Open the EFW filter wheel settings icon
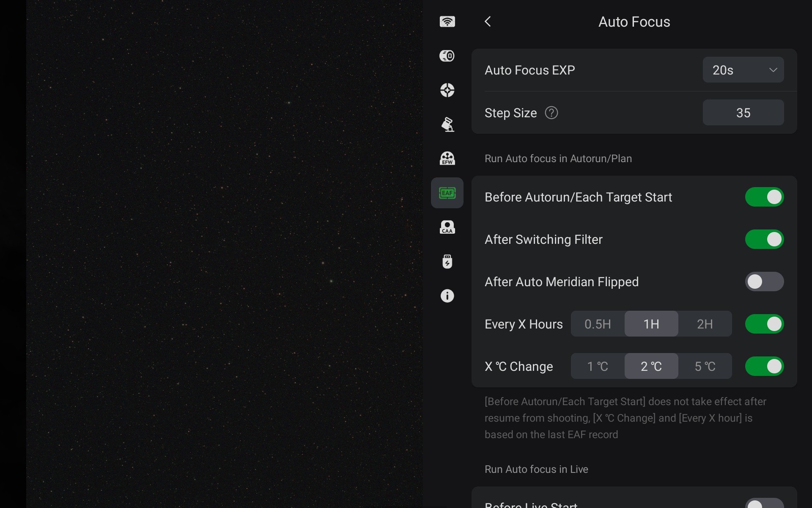812x508 pixels. (x=447, y=158)
